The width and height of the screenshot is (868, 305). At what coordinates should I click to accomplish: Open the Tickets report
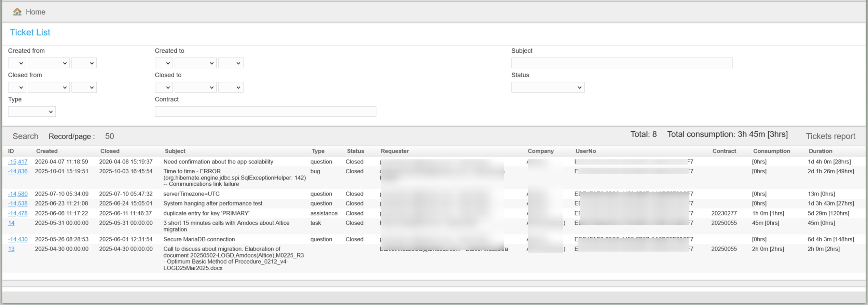pos(830,136)
